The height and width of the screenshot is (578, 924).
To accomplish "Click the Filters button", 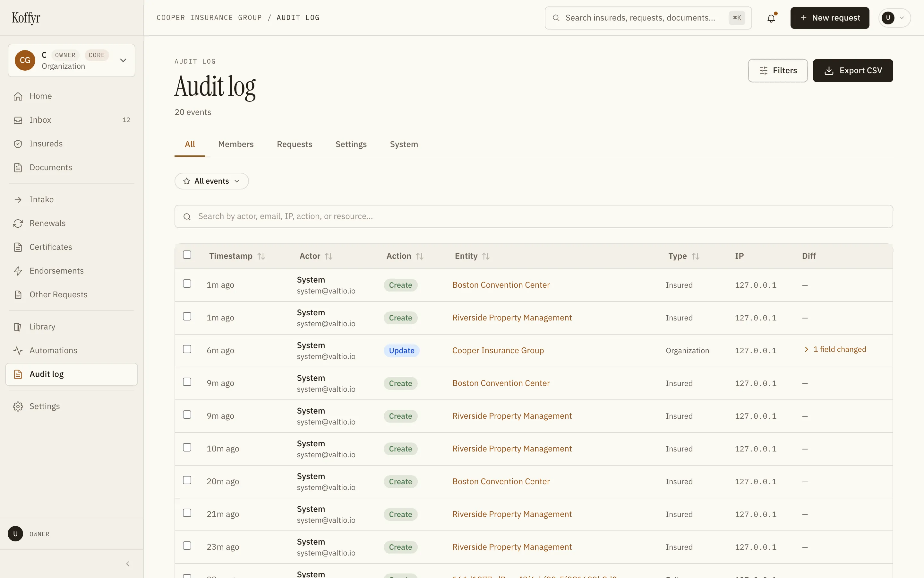I will [778, 71].
